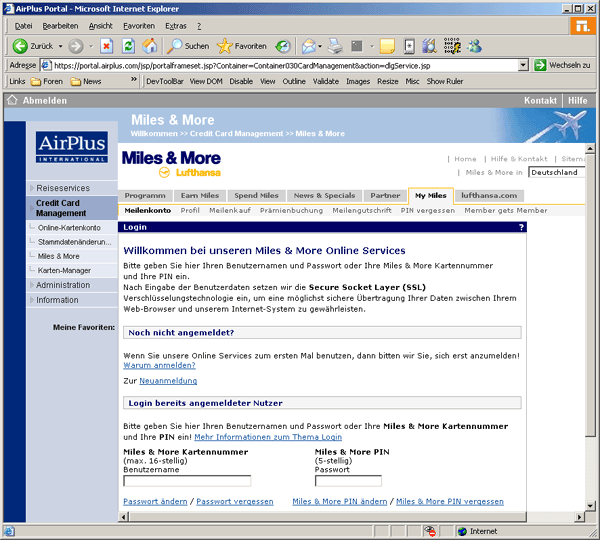Screen dimensions: 600x540
Task: Open Hilfe in the top header
Action: click(x=577, y=101)
